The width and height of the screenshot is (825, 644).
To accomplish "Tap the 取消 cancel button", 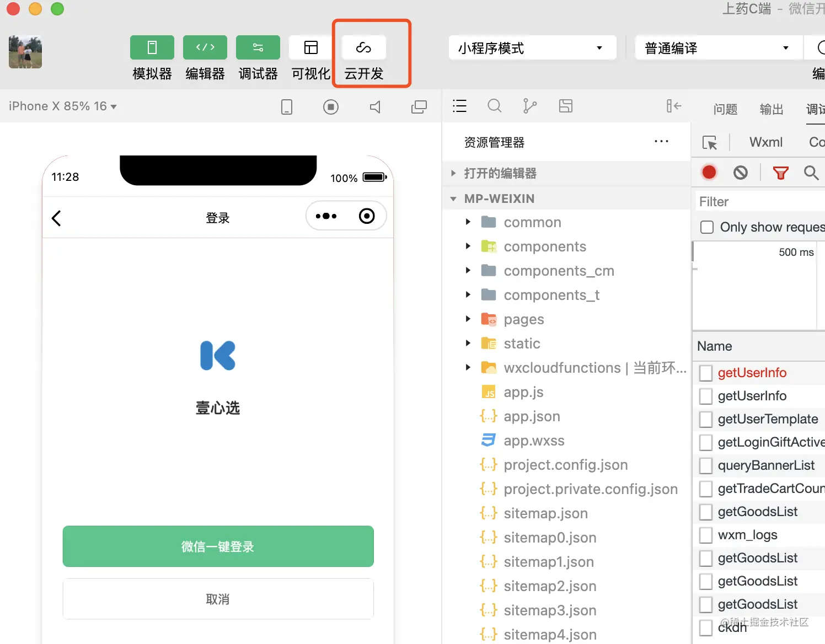I will click(218, 599).
